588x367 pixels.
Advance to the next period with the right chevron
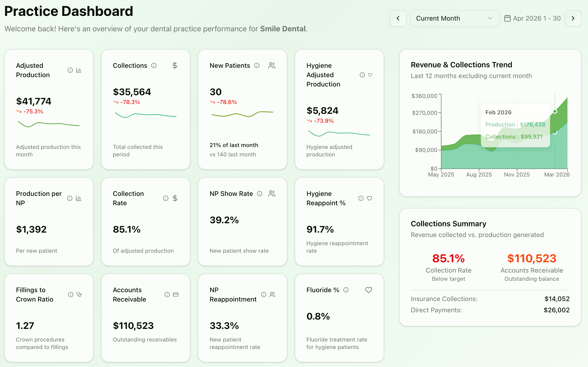(573, 18)
